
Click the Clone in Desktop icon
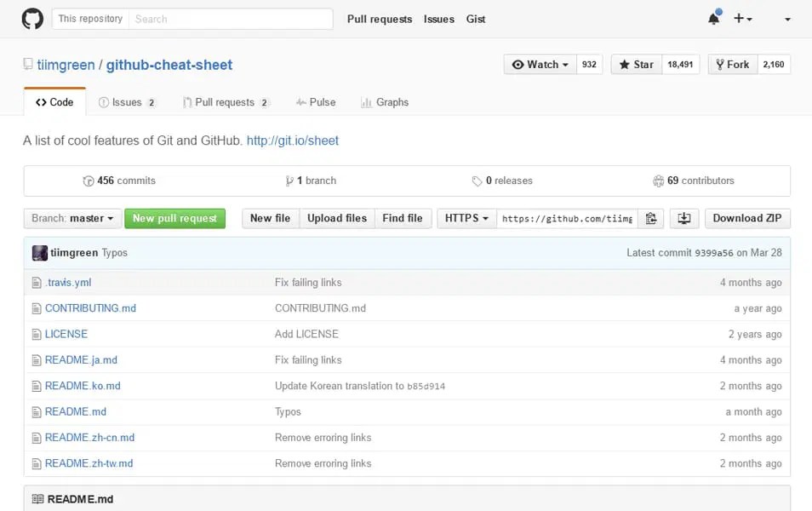[683, 218]
